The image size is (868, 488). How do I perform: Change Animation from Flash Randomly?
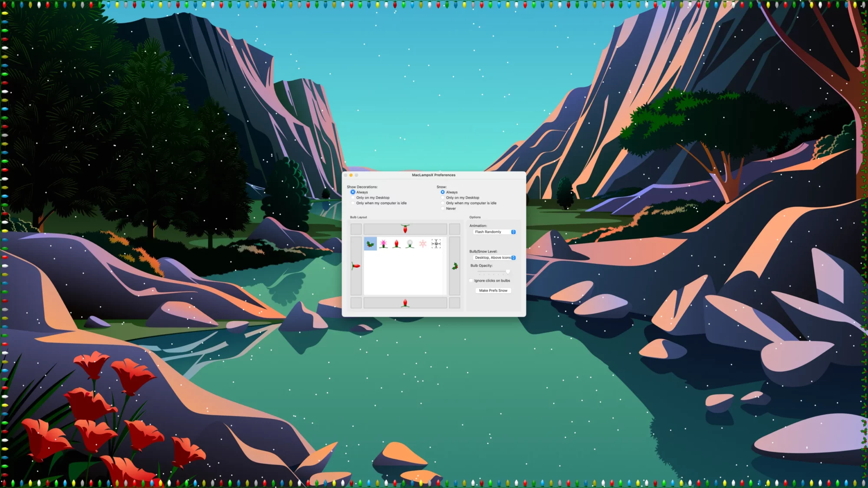click(494, 232)
